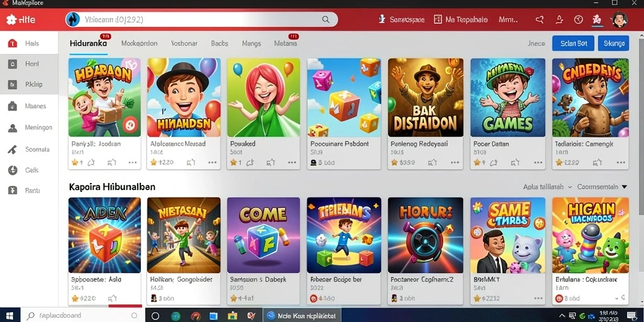Open the Coomsemtaln sort dropdown
This screenshot has height=322, width=644.
pos(602,186)
